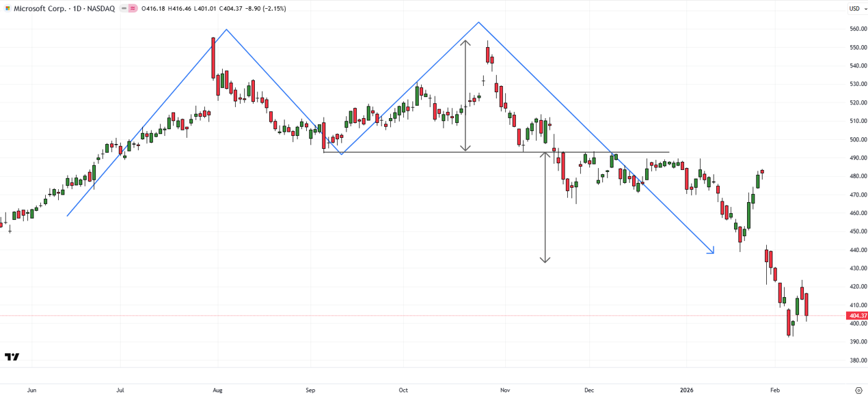Click the Feb label on the time axis
Image resolution: width=868 pixels, height=396 pixels.
tap(775, 390)
